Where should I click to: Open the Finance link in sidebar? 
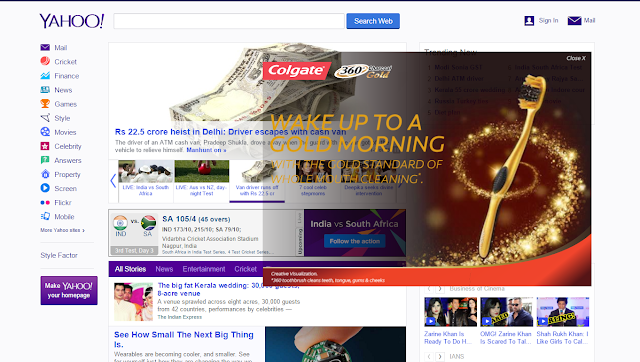point(67,76)
